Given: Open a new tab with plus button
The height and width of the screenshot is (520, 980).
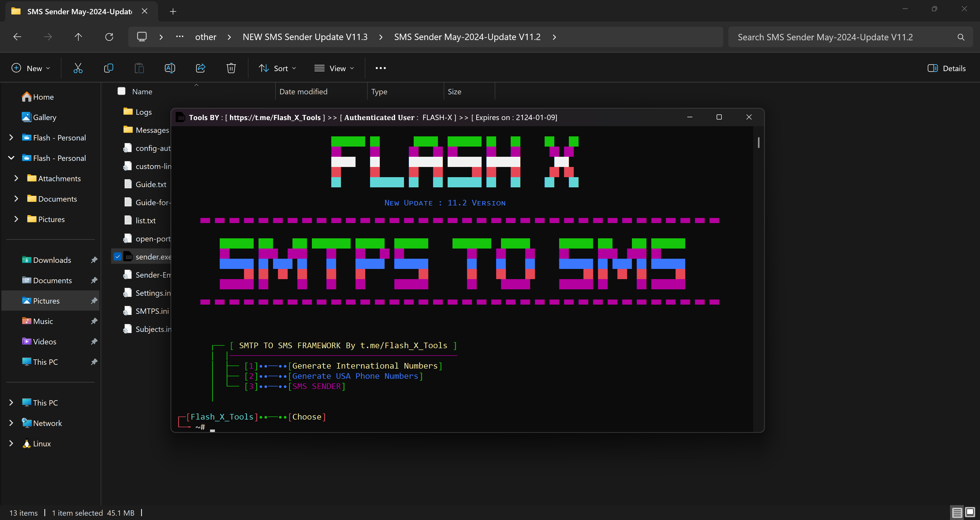Looking at the screenshot, I should tap(173, 11).
